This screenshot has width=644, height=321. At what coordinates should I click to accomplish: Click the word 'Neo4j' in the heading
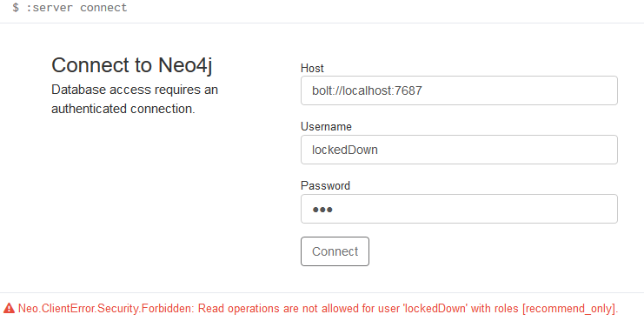pos(185,66)
